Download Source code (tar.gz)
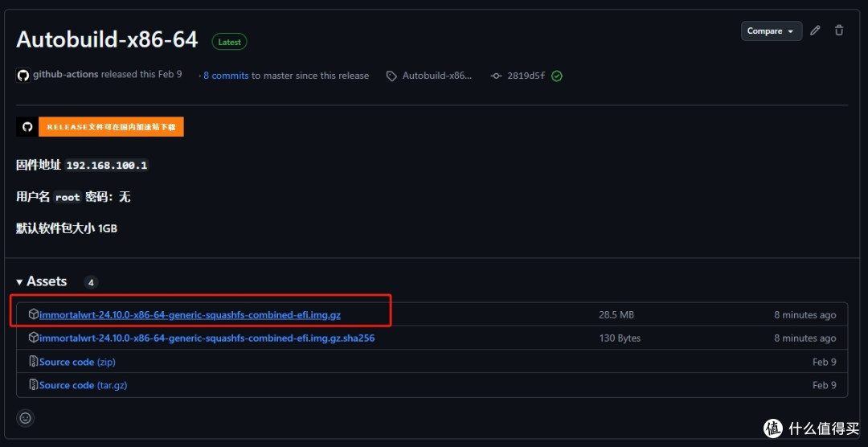 click(x=83, y=385)
